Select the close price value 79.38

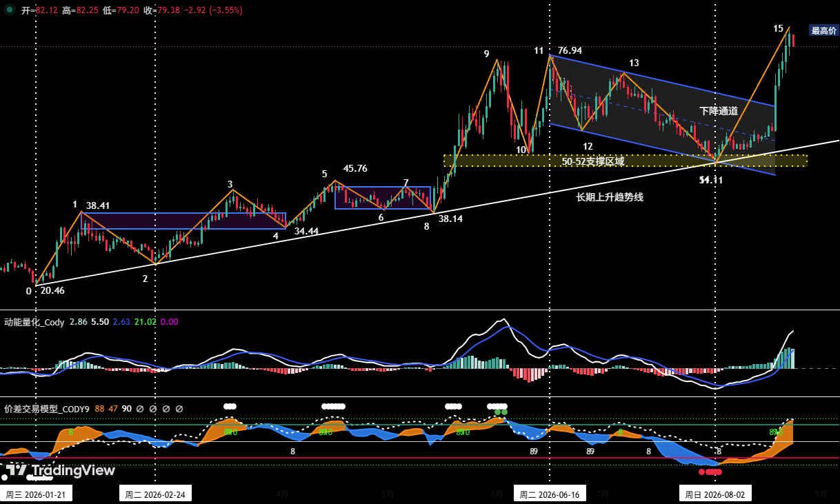click(x=168, y=11)
